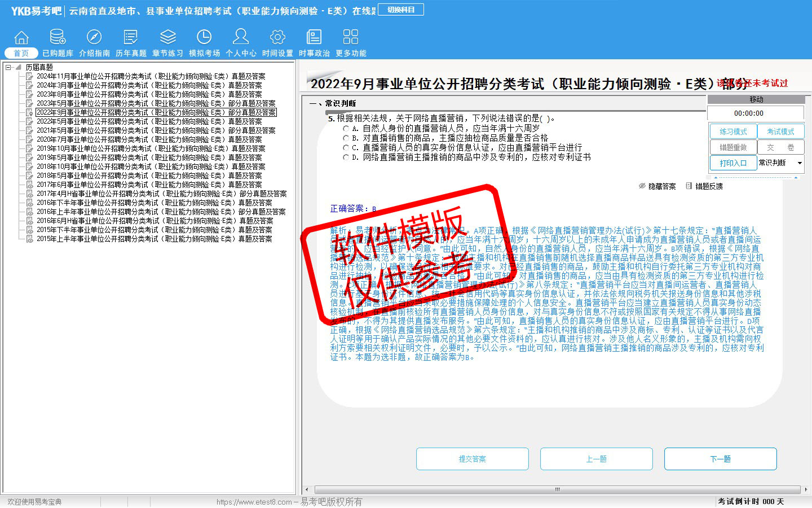Open the 模拟考场 clock icon
Viewport: 812px width, 508px height.
pyautogui.click(x=204, y=38)
